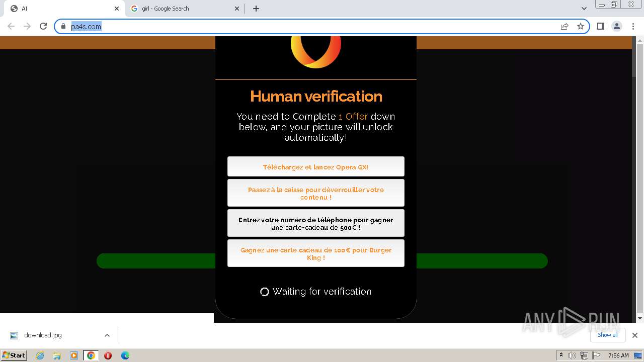Image resolution: width=644 pixels, height=362 pixels.
Task: Close the downloads bar
Action: coord(634,335)
